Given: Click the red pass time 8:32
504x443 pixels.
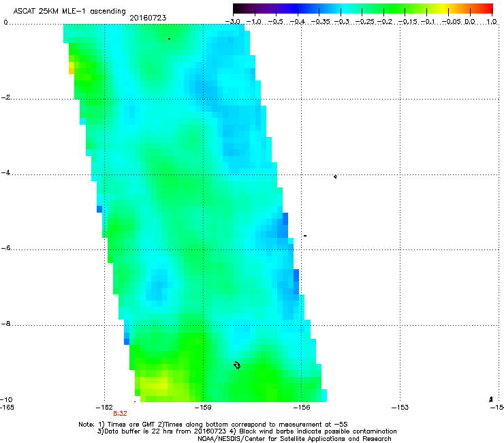Looking at the screenshot, I should (121, 414).
